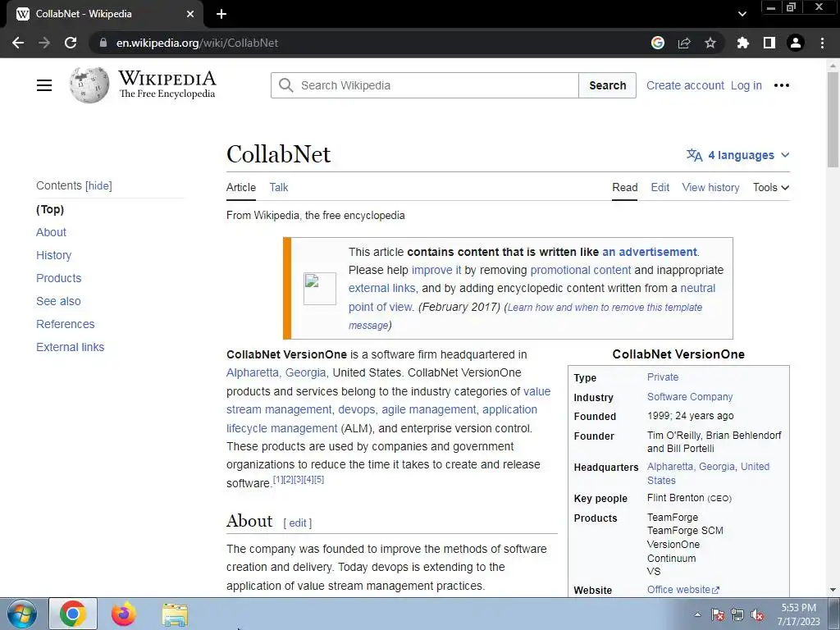Screen dimensions: 840x630
Task: Open the Software Company infobox link
Action: pyautogui.click(x=690, y=397)
